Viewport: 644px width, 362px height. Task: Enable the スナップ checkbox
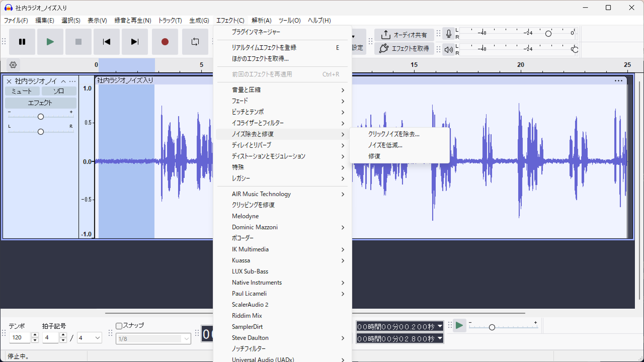click(119, 326)
